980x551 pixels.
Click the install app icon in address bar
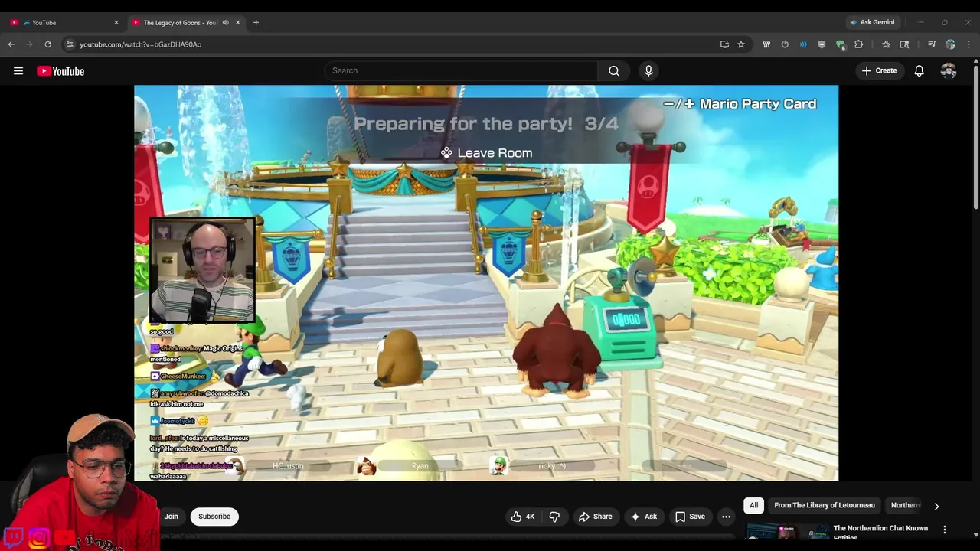[x=724, y=44]
